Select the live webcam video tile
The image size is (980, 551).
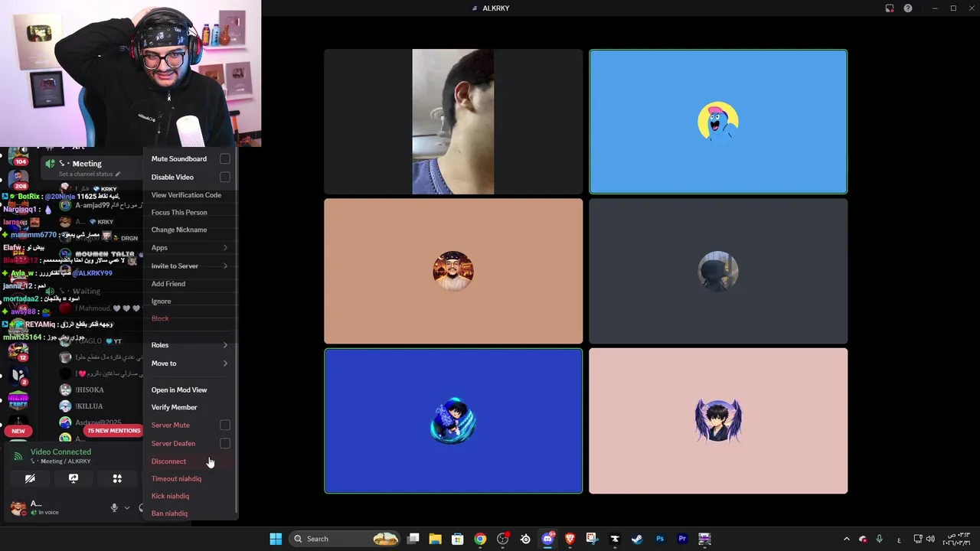[453, 122]
